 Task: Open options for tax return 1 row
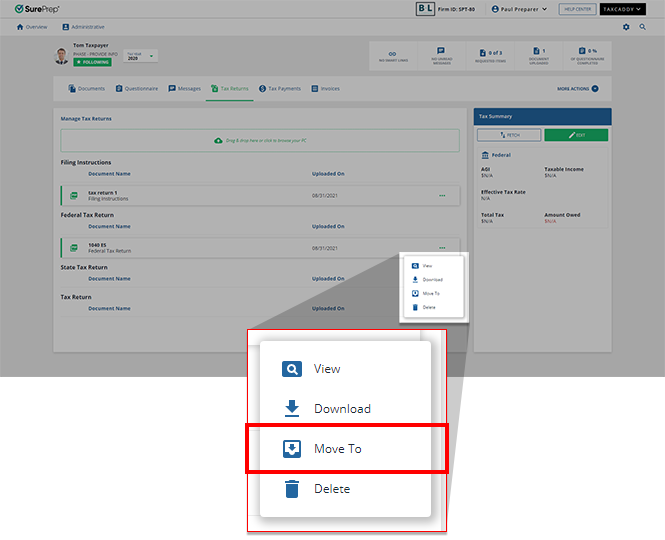pyautogui.click(x=442, y=196)
